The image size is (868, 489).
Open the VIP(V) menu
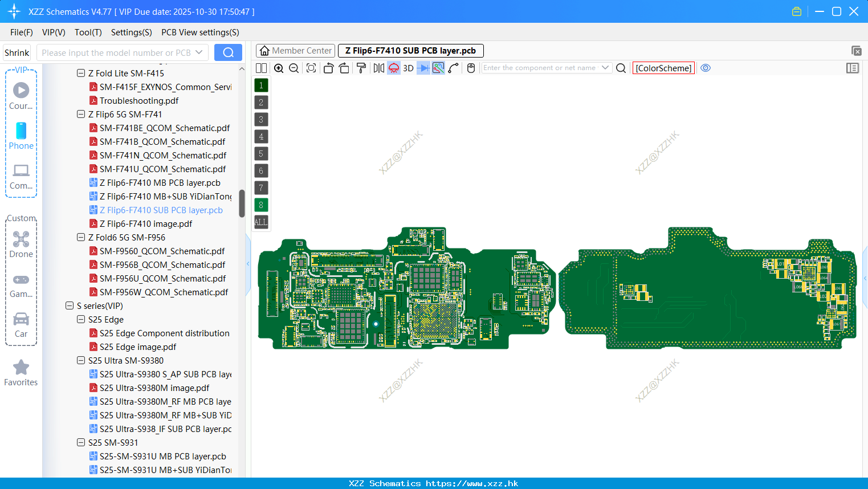pos(54,32)
